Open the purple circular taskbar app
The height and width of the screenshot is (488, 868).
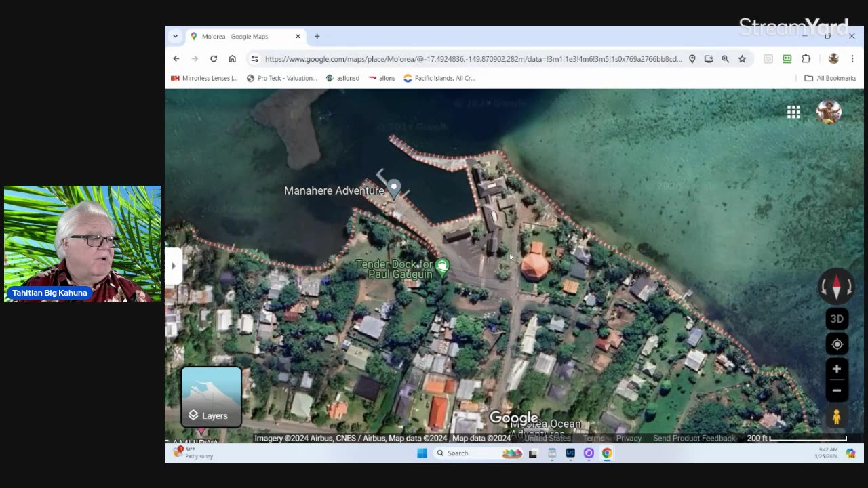click(589, 453)
